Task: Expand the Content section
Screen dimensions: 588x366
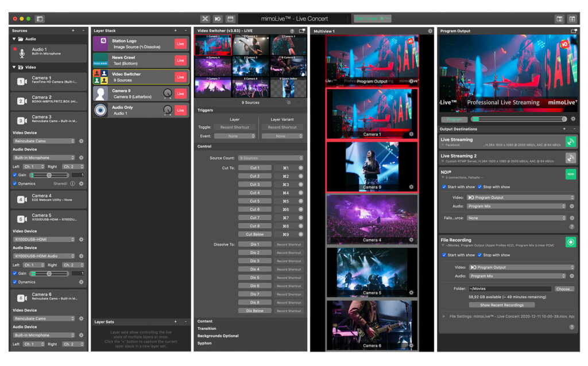Action: click(x=205, y=321)
